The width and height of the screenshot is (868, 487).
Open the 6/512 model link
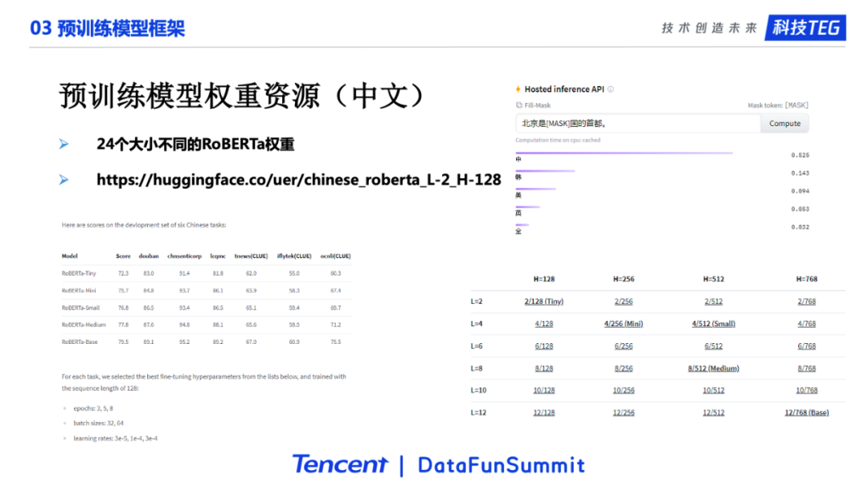(x=714, y=346)
